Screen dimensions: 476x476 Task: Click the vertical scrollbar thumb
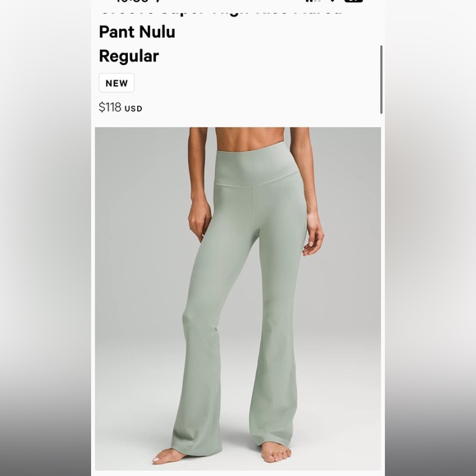(382, 80)
